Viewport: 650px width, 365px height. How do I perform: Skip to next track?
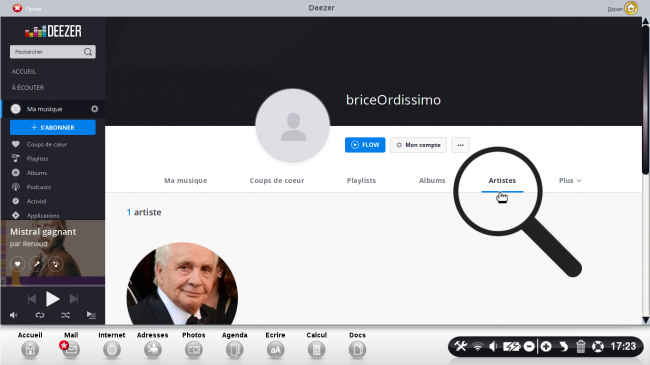74,299
